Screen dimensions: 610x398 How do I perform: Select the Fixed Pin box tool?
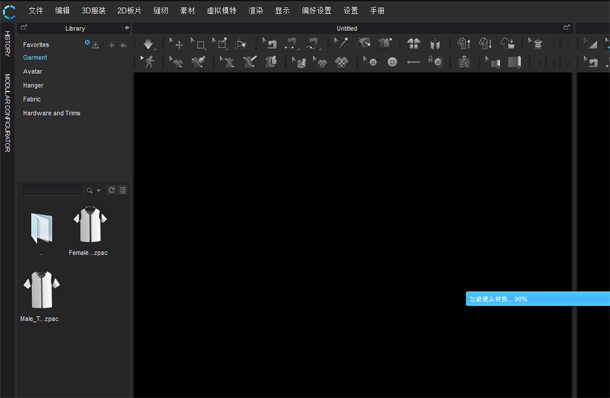pos(220,44)
